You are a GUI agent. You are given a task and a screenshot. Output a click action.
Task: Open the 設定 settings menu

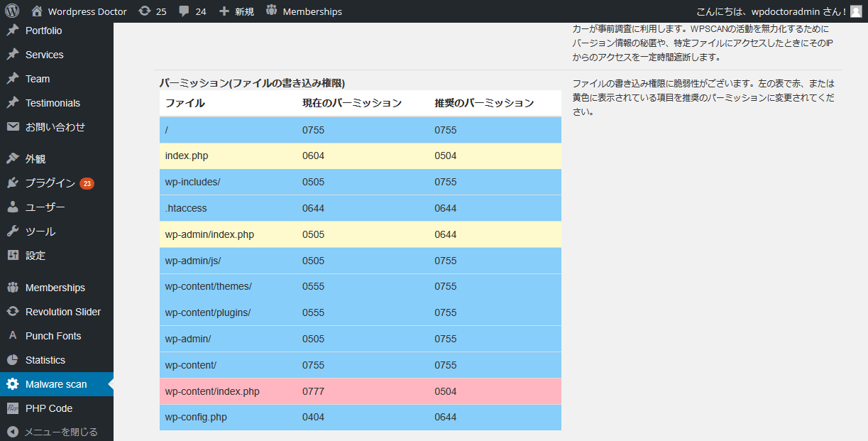(35, 256)
